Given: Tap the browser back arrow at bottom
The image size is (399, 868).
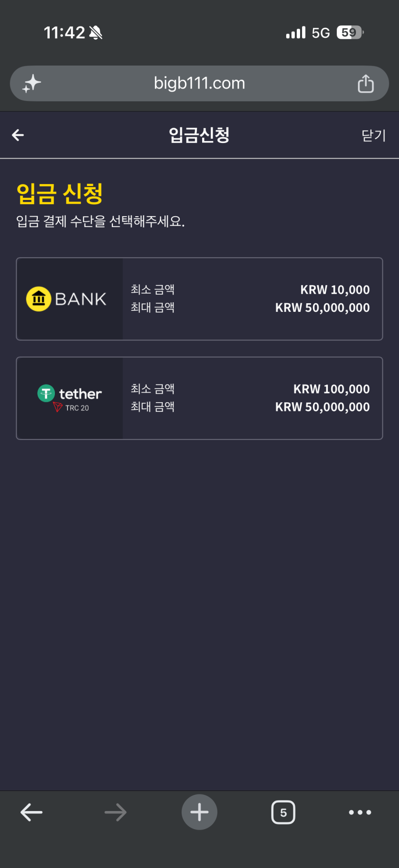Looking at the screenshot, I should [x=32, y=812].
